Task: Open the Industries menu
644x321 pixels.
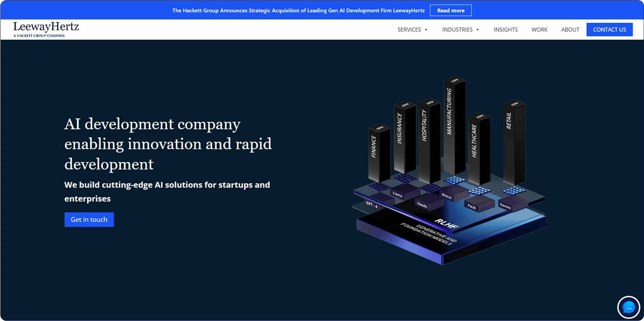Action: click(x=457, y=30)
